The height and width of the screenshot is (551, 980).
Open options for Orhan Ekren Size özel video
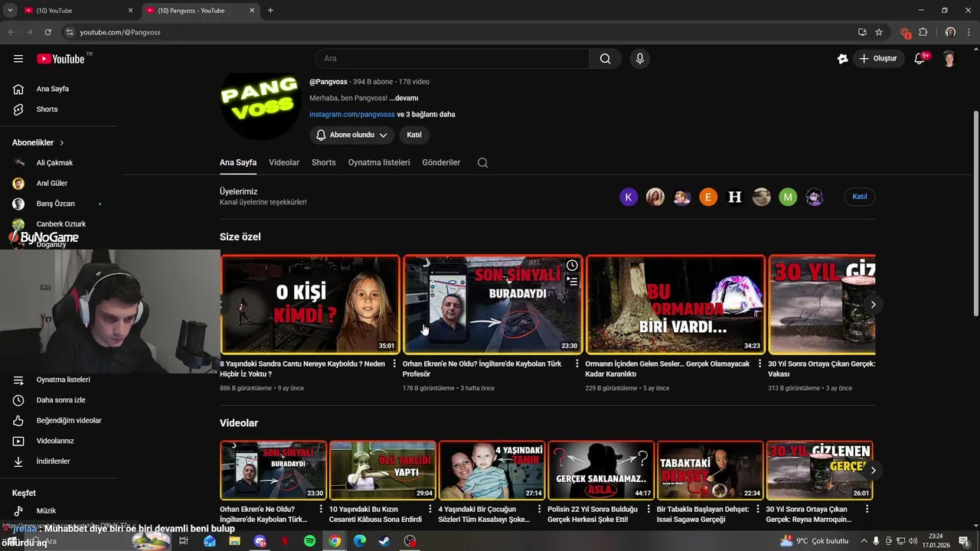577,364
